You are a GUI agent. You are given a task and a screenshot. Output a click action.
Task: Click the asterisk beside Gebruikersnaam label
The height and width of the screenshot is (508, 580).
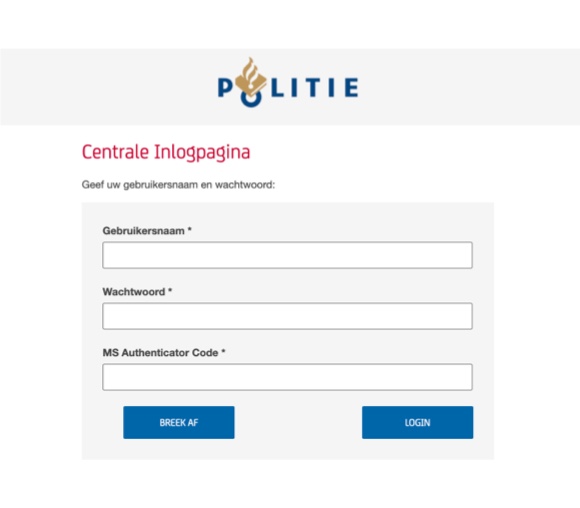click(189, 230)
